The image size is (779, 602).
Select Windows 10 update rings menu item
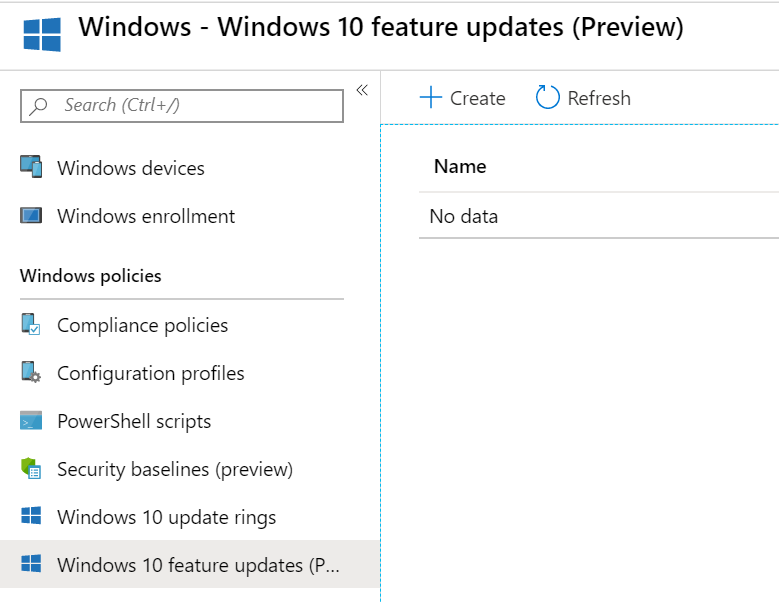click(166, 517)
